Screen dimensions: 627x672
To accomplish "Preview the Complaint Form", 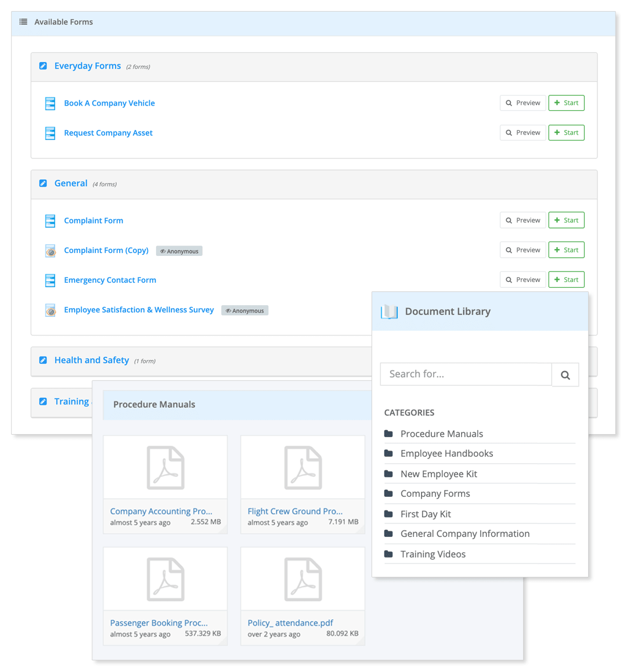I will (x=522, y=220).
